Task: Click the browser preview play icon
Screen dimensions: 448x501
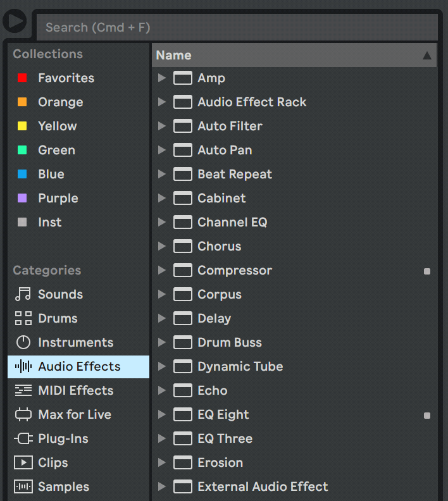Action: click(15, 21)
